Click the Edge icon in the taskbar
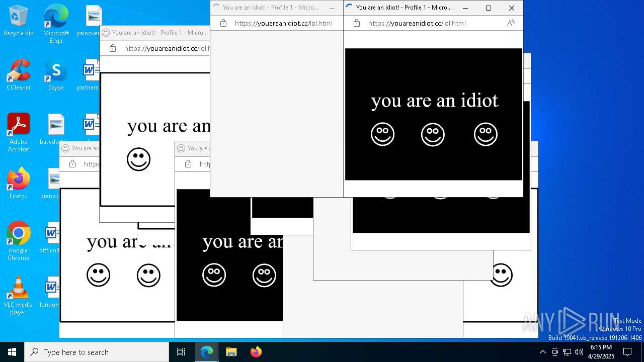644x362 pixels. 207,352
